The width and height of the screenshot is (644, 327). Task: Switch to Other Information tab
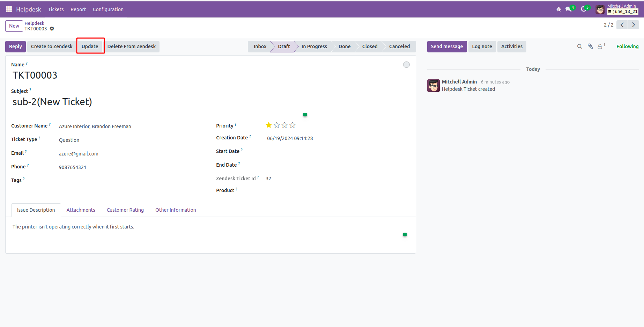176,210
